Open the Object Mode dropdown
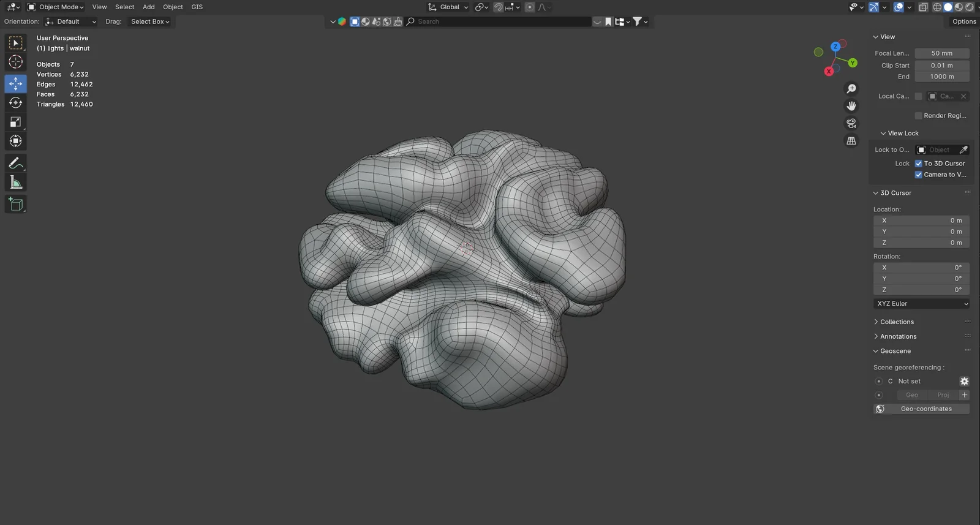This screenshot has height=525, width=980. click(56, 7)
